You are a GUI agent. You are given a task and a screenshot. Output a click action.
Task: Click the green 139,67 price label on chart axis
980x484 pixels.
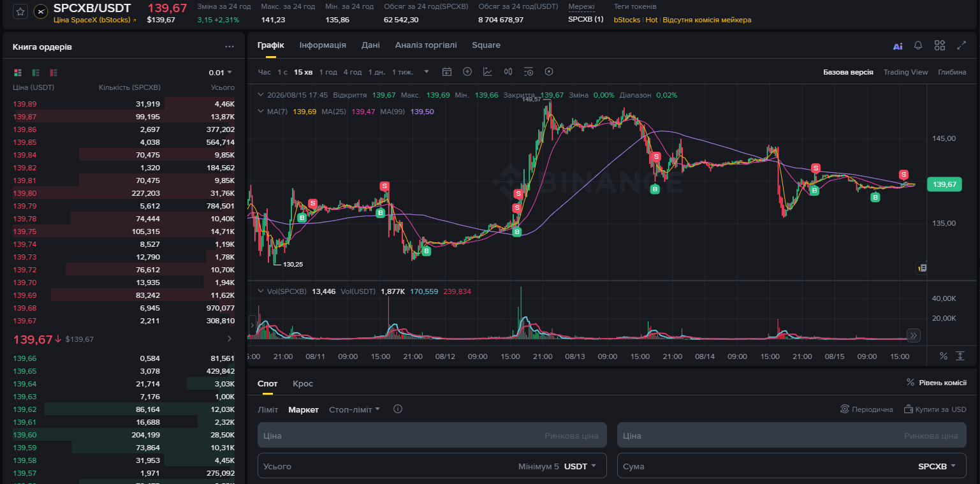coord(944,184)
